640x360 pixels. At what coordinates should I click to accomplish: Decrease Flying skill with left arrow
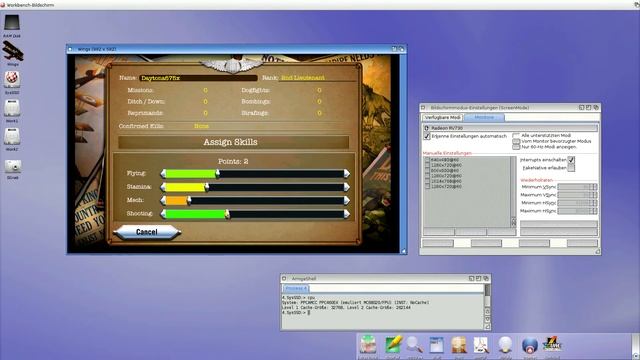(x=163, y=174)
